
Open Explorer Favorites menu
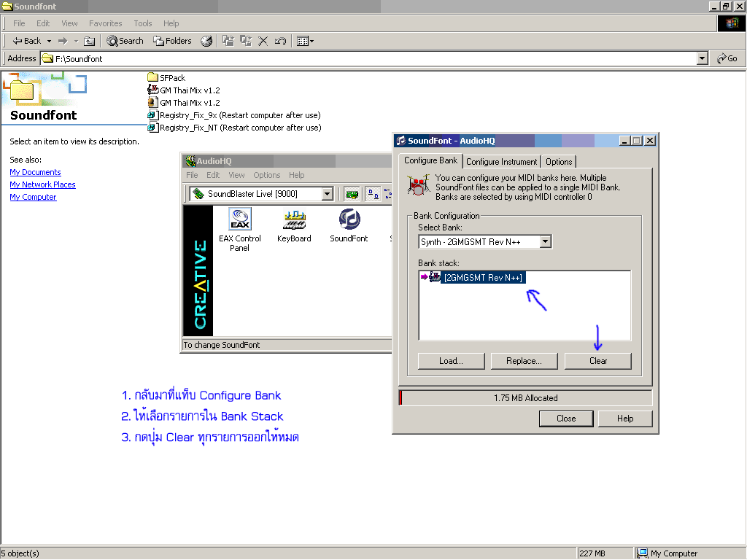[106, 23]
